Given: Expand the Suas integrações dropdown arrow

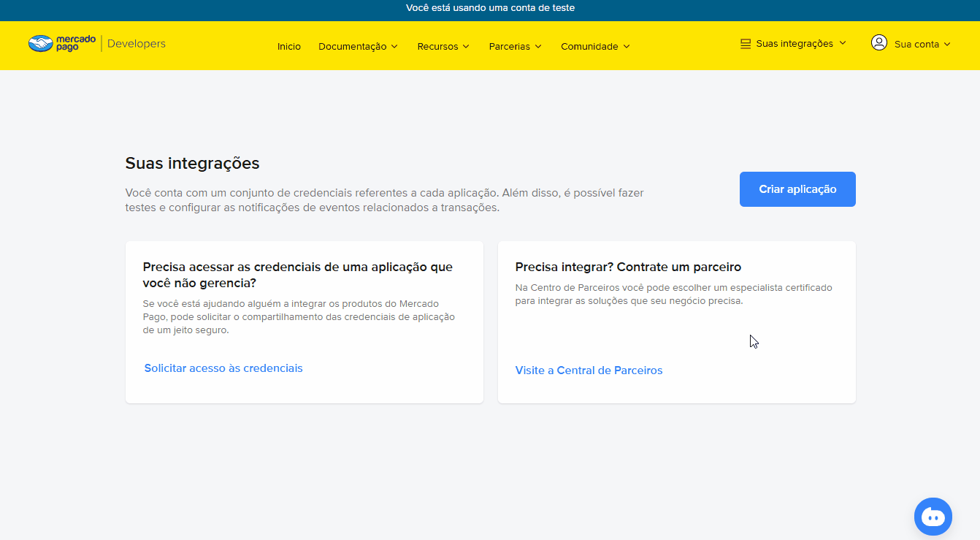Looking at the screenshot, I should [842, 43].
